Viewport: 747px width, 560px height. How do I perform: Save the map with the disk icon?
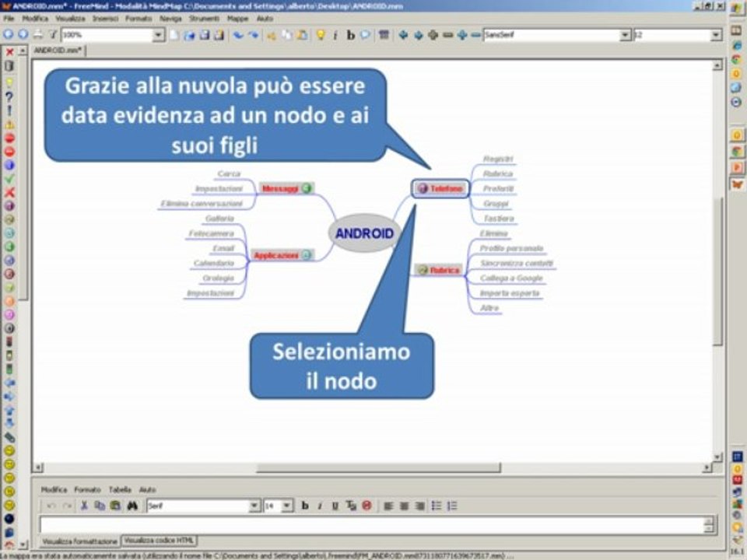point(205,35)
